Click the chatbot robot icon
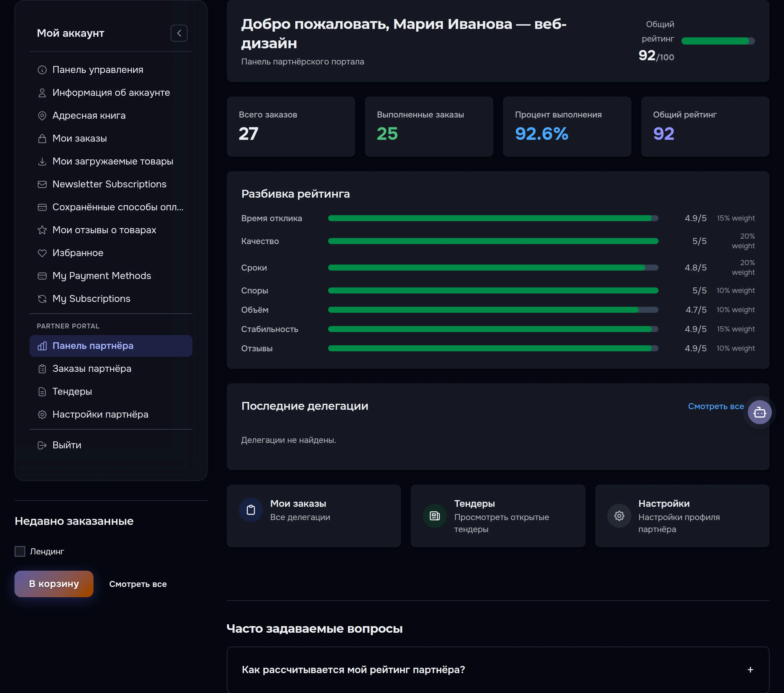 click(x=760, y=412)
